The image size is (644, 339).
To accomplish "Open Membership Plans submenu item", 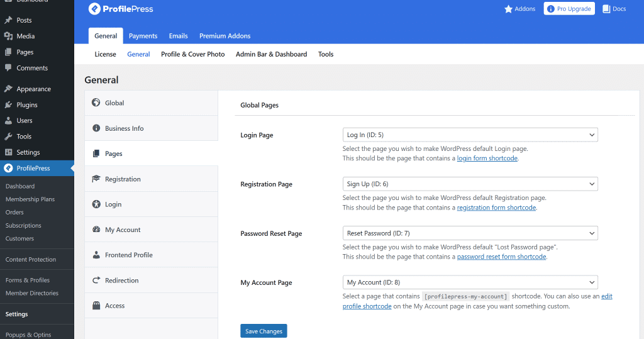I will pos(30,199).
